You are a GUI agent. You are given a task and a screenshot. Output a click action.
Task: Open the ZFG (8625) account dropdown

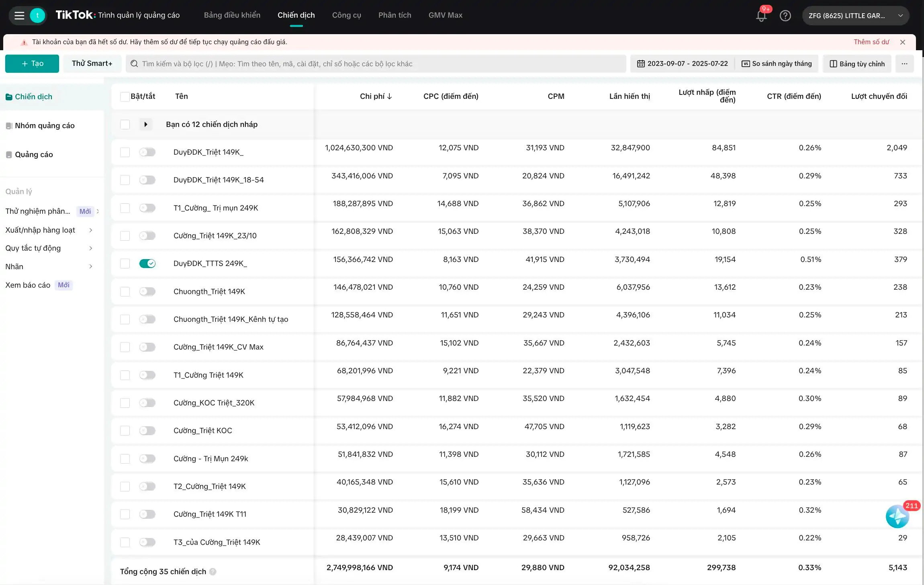pos(856,16)
